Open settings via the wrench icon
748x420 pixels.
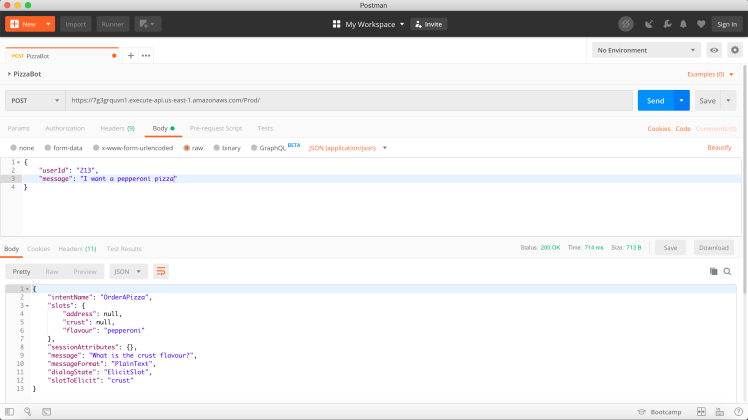667,23
